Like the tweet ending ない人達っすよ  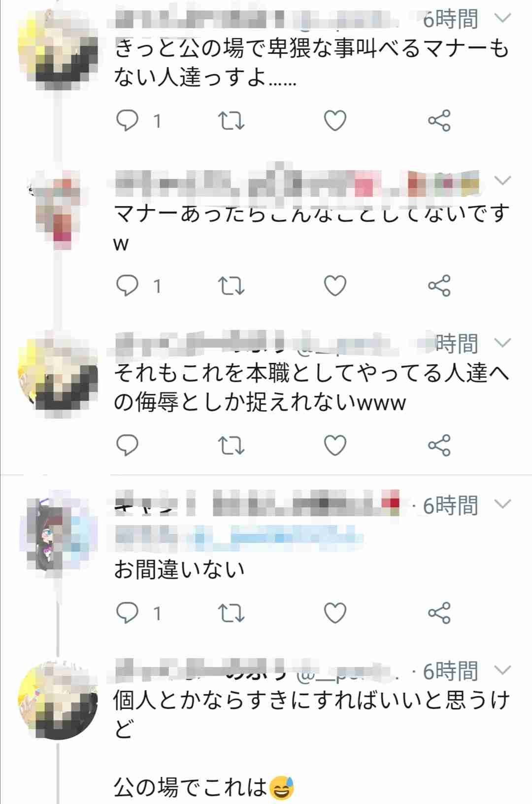tap(335, 121)
